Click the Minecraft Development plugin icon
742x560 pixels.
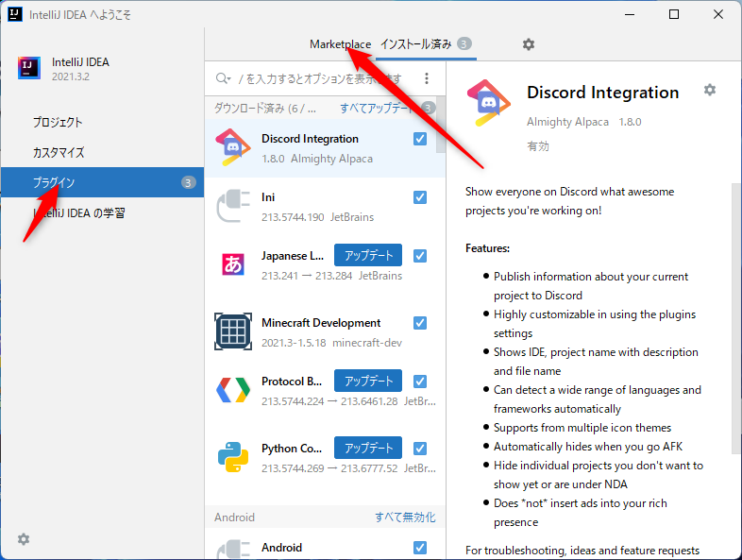point(231,331)
